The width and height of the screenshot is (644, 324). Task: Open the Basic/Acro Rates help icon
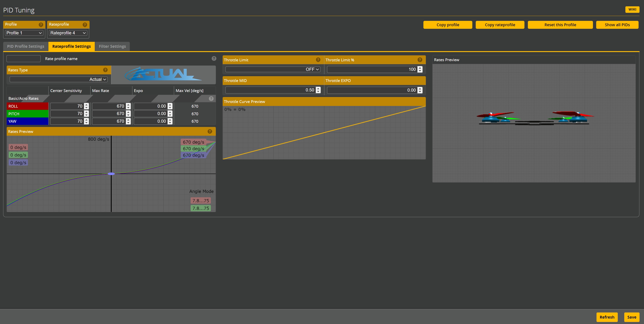(x=211, y=98)
